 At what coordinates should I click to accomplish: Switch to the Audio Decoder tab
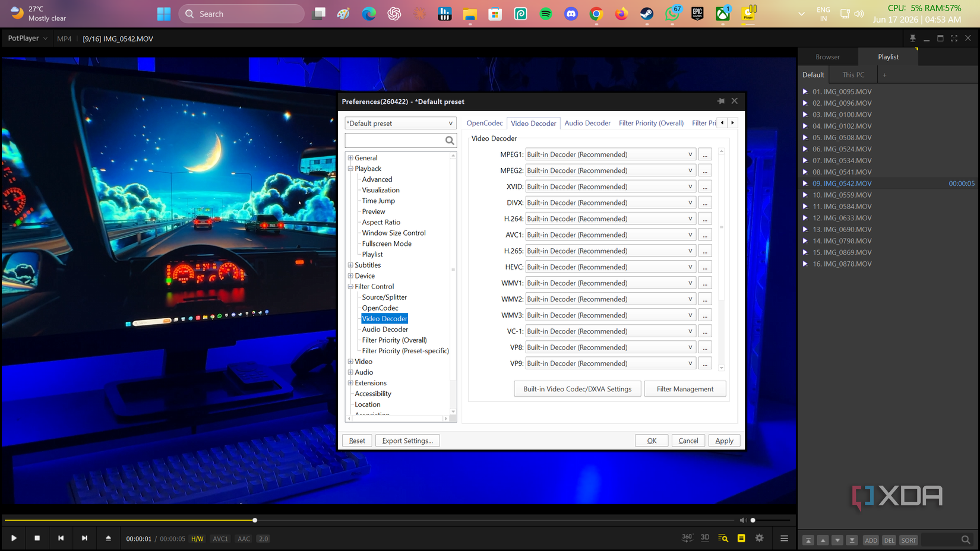[x=587, y=123]
